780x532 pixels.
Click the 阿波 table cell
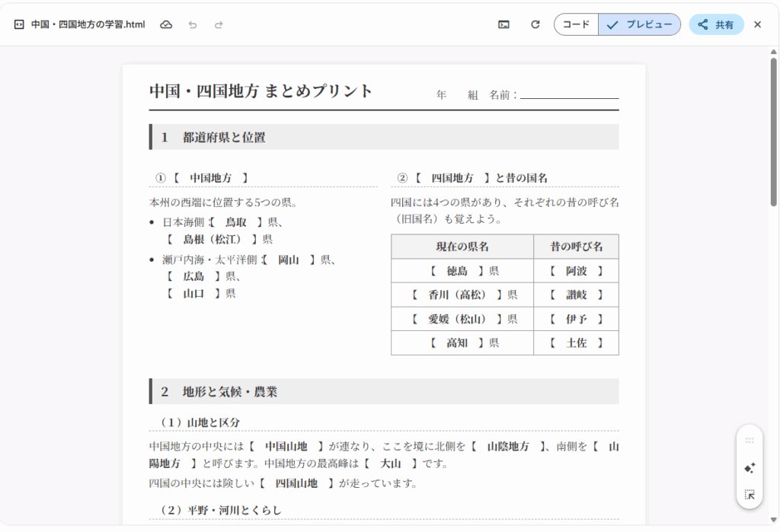(x=576, y=271)
